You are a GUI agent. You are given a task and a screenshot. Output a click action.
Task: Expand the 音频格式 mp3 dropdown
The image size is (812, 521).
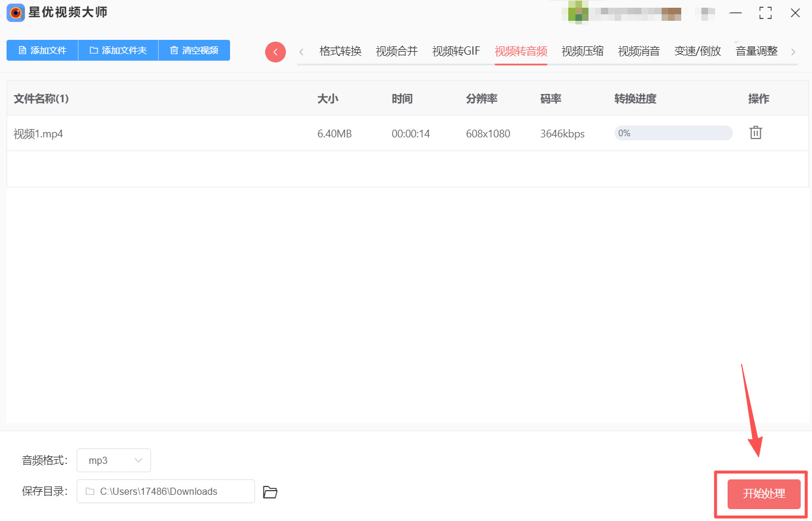point(114,460)
